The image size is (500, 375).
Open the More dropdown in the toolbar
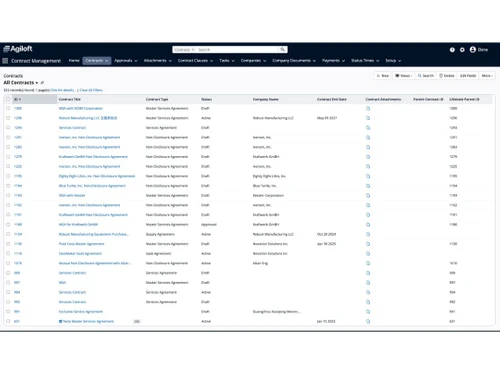pyautogui.click(x=487, y=76)
